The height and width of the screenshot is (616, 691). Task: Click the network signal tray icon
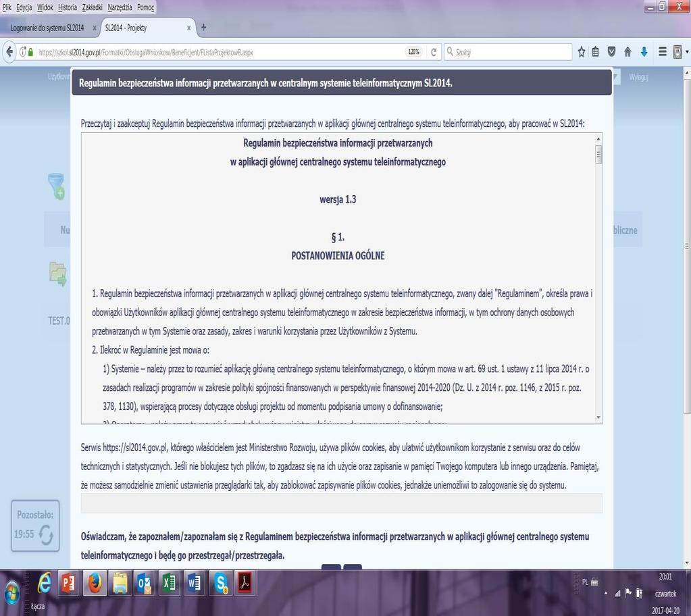pyautogui.click(x=617, y=594)
